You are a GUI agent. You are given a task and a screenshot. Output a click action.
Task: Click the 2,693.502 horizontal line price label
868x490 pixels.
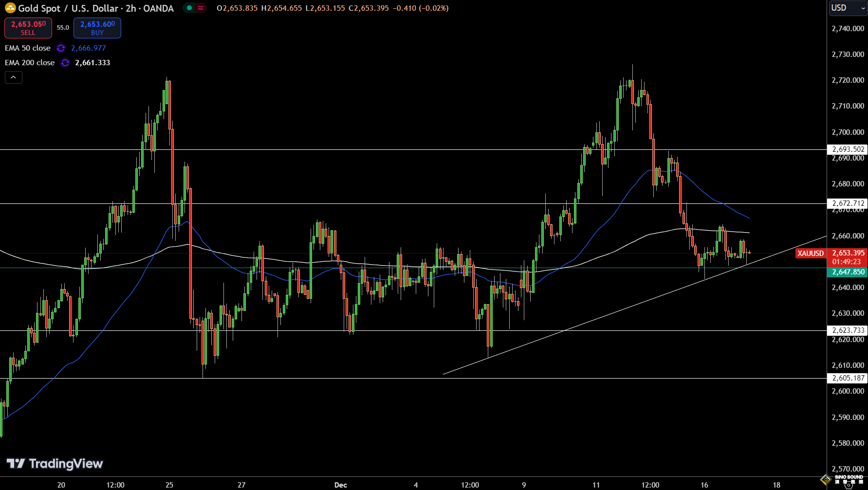pos(848,149)
